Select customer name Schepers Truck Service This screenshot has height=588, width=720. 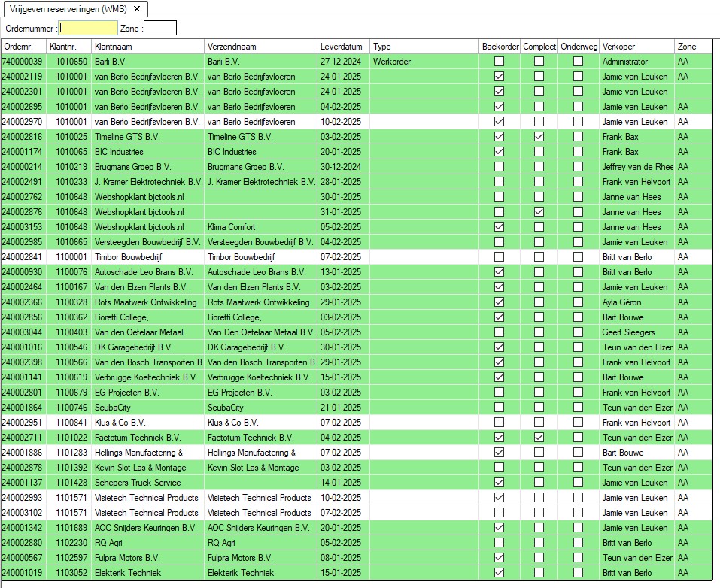coord(138,483)
